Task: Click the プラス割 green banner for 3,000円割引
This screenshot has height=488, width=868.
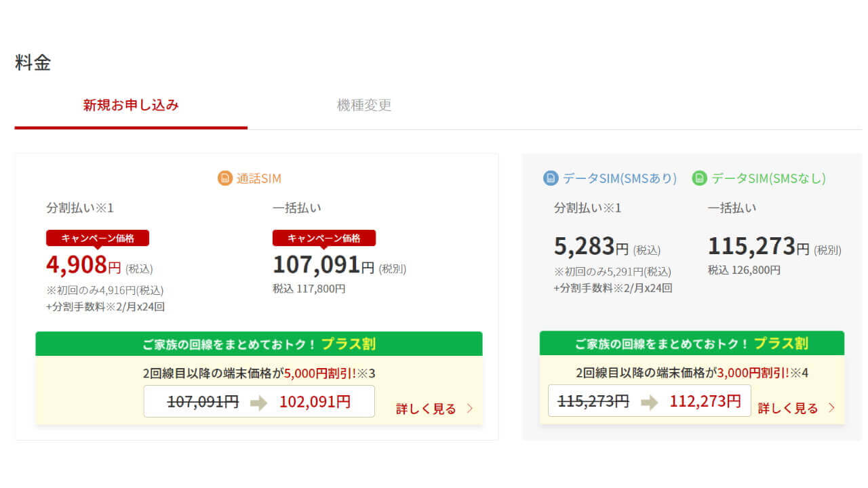Action: [x=692, y=343]
